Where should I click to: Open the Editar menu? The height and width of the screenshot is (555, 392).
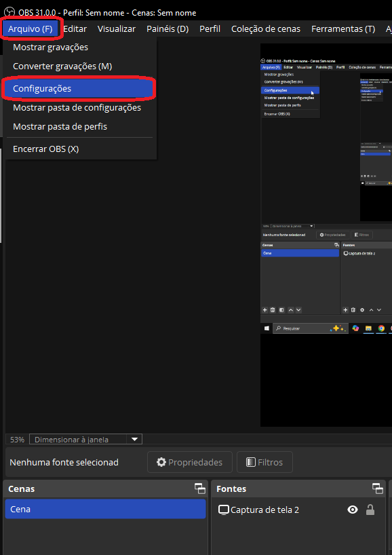(75, 28)
